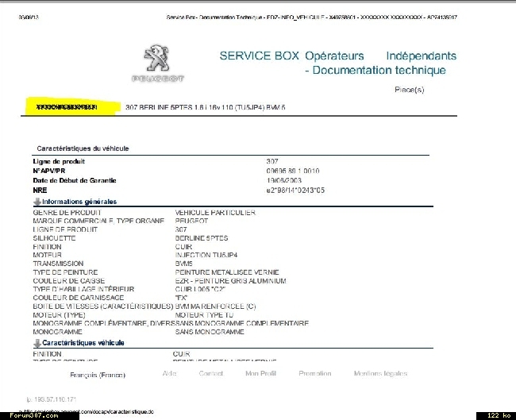Click the 307 BERLINE 5PTES 1.6i 16v vehicle title
This screenshot has width=516, height=420.
click(x=206, y=107)
